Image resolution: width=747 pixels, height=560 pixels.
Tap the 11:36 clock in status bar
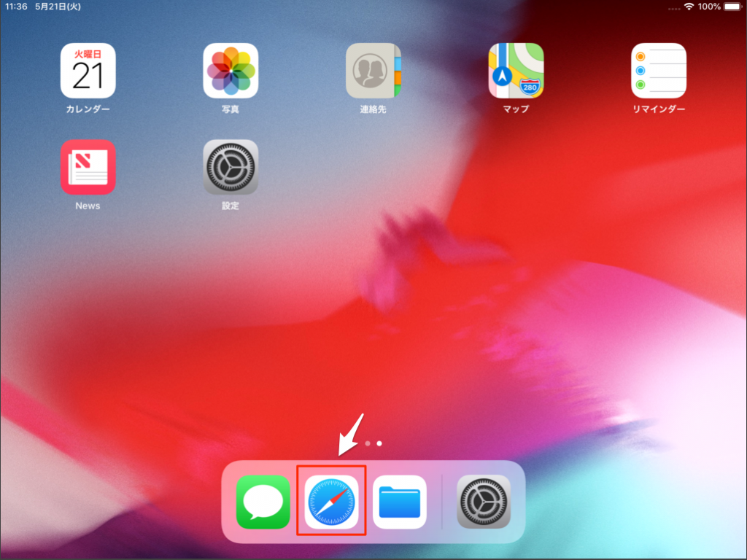pyautogui.click(x=17, y=7)
